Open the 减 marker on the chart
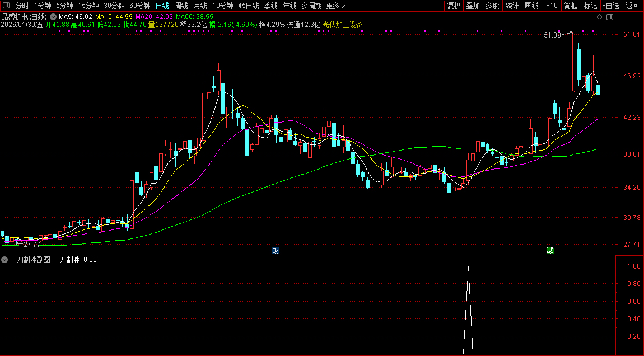Screen dimensions: 644x356 click(550, 250)
